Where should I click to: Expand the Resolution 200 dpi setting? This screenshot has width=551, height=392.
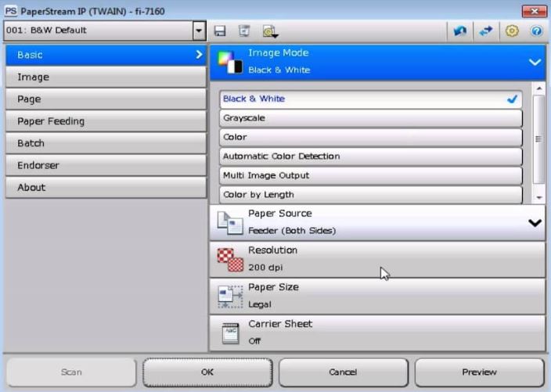tap(377, 259)
